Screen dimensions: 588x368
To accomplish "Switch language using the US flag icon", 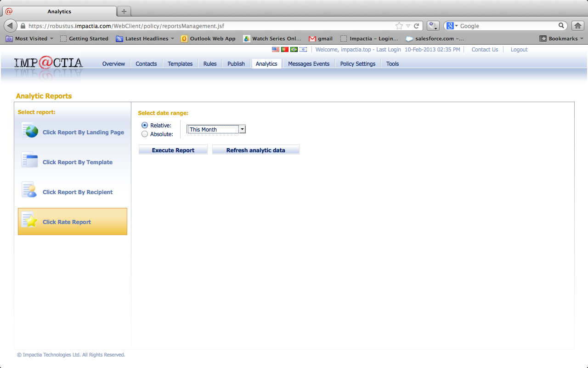I will pyautogui.click(x=276, y=49).
